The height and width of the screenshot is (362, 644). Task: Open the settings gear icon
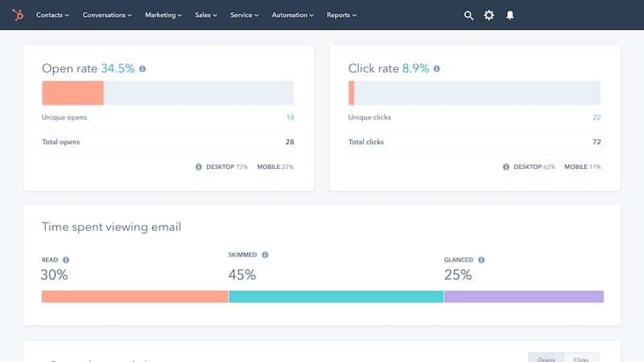pos(489,15)
